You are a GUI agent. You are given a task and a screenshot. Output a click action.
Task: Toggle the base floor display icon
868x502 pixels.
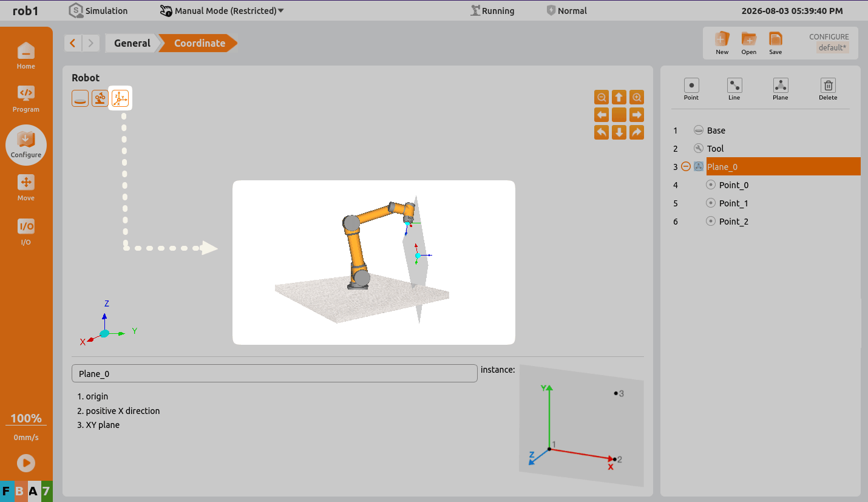pyautogui.click(x=80, y=98)
